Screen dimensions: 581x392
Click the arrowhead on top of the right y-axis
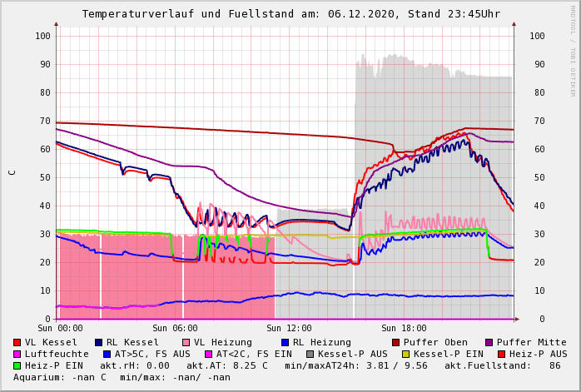(514, 24)
